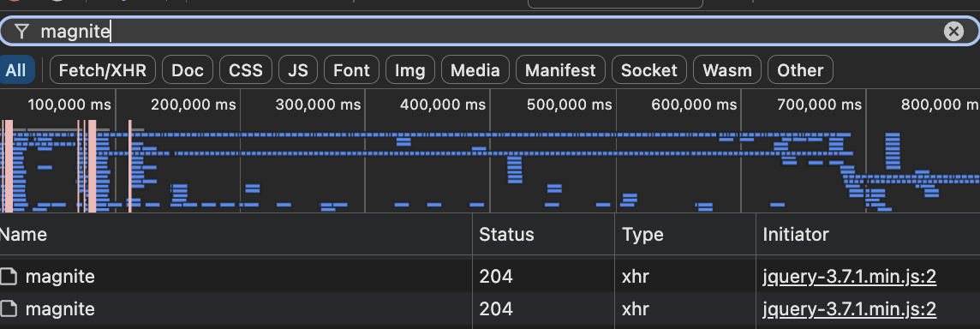Screen dimensions: 980x329
Task: Filter by JS requests
Action: pos(298,70)
